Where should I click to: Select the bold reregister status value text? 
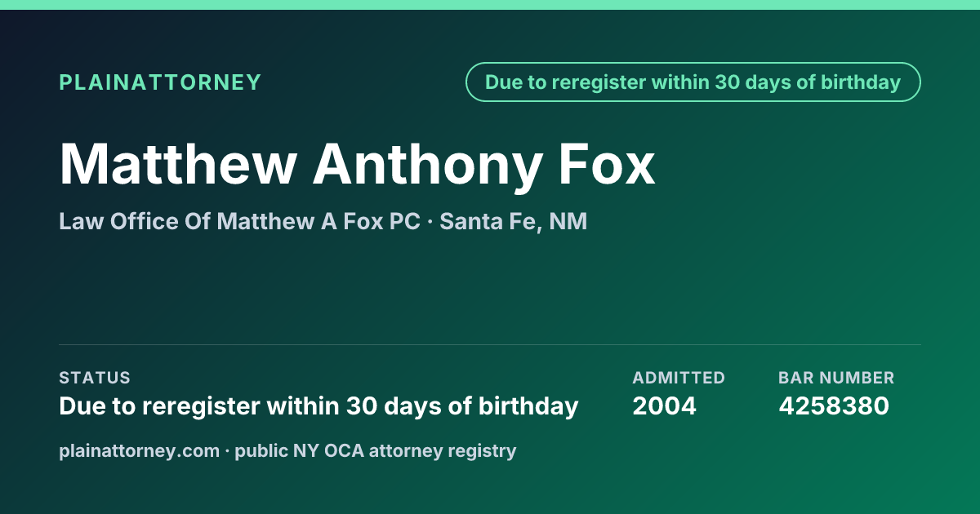coord(318,405)
